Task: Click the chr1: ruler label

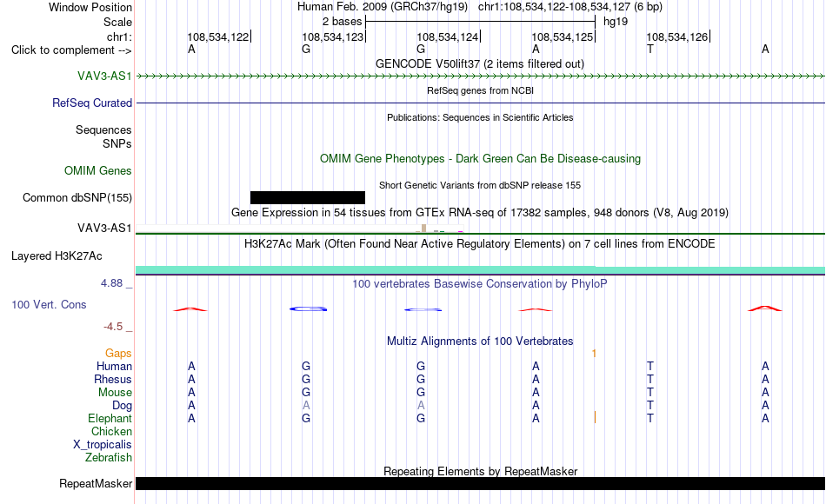Action: [119, 36]
